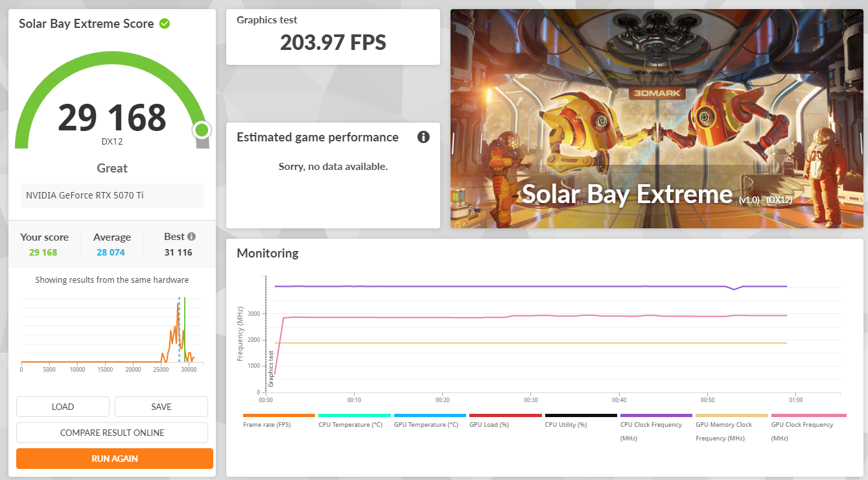Click the info icon beside Best
The width and height of the screenshot is (868, 480).
click(x=191, y=237)
